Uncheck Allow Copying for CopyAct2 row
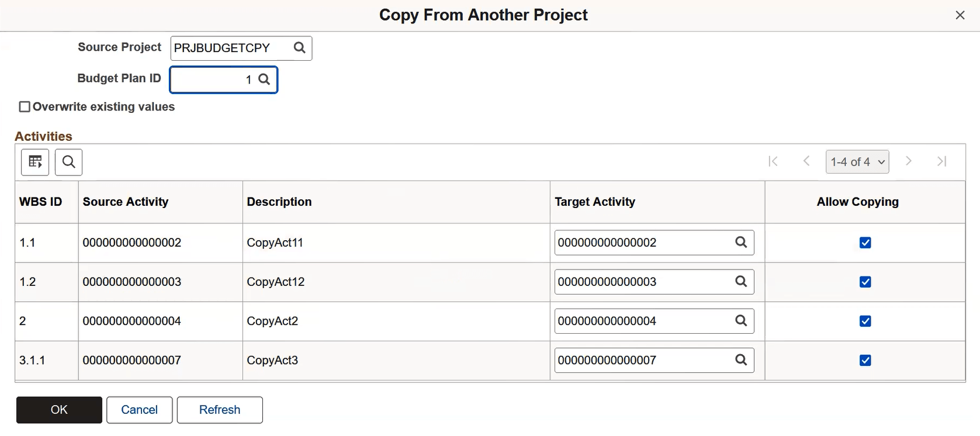The image size is (980, 436). pos(865,321)
